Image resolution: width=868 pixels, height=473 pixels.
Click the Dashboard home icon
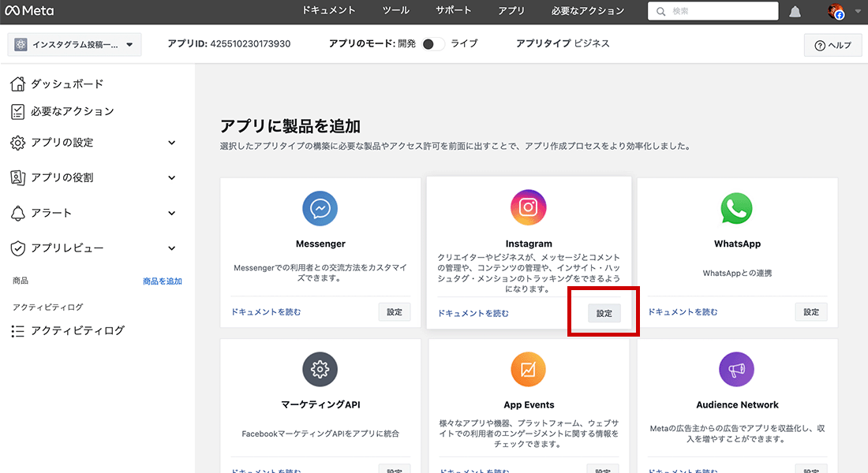[17, 84]
